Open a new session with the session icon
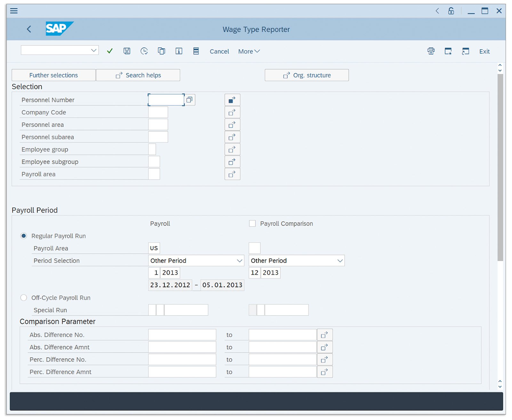 465,51
